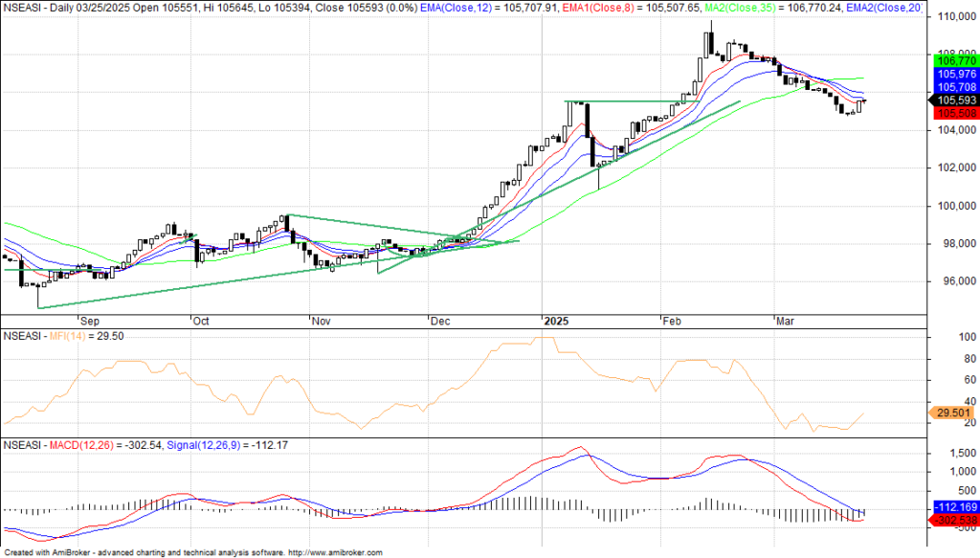This screenshot has width=980, height=558.
Task: Click the Sep label on the time axis
Action: [90, 322]
